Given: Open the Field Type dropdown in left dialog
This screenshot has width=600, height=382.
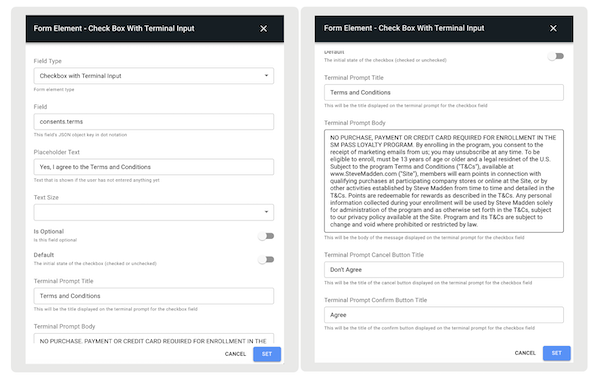Looking at the screenshot, I should pyautogui.click(x=153, y=76).
